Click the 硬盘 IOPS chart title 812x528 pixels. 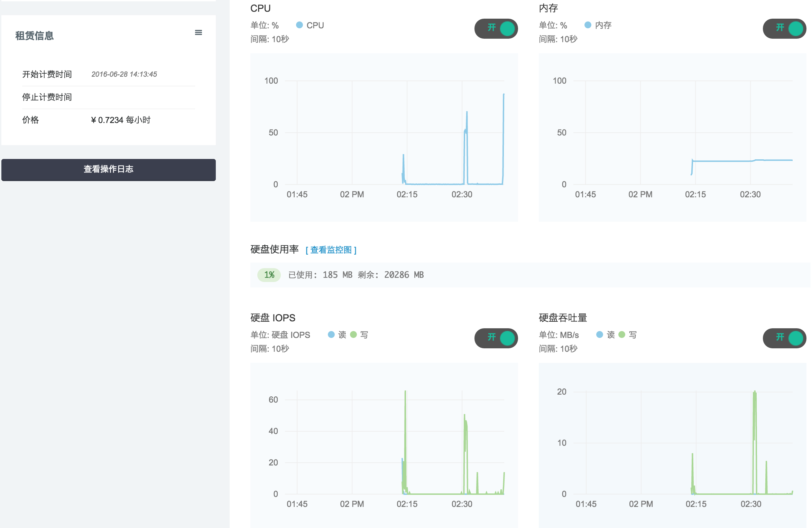click(x=273, y=318)
